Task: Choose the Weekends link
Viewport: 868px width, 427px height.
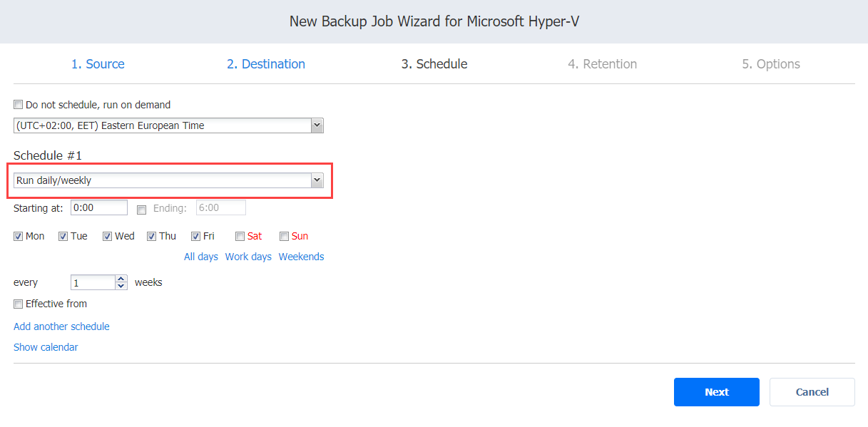Action: 301,257
